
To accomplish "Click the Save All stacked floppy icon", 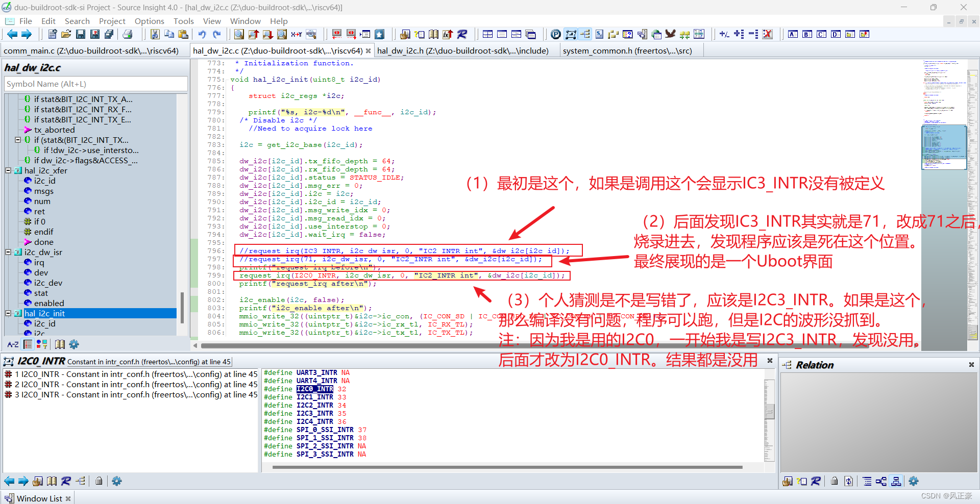I will coord(109,34).
